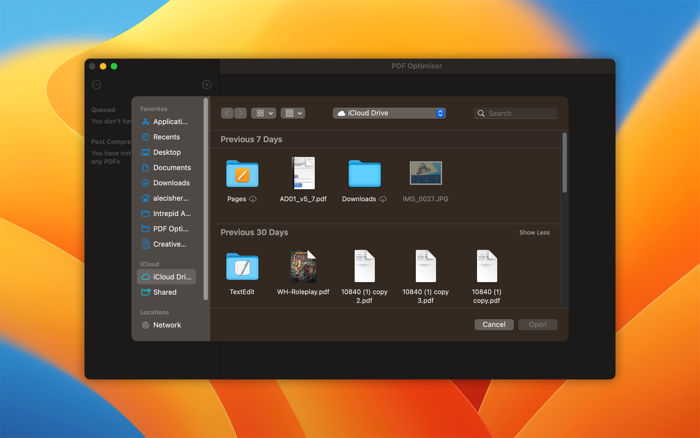Open Documents in the sidebar

coord(166,167)
